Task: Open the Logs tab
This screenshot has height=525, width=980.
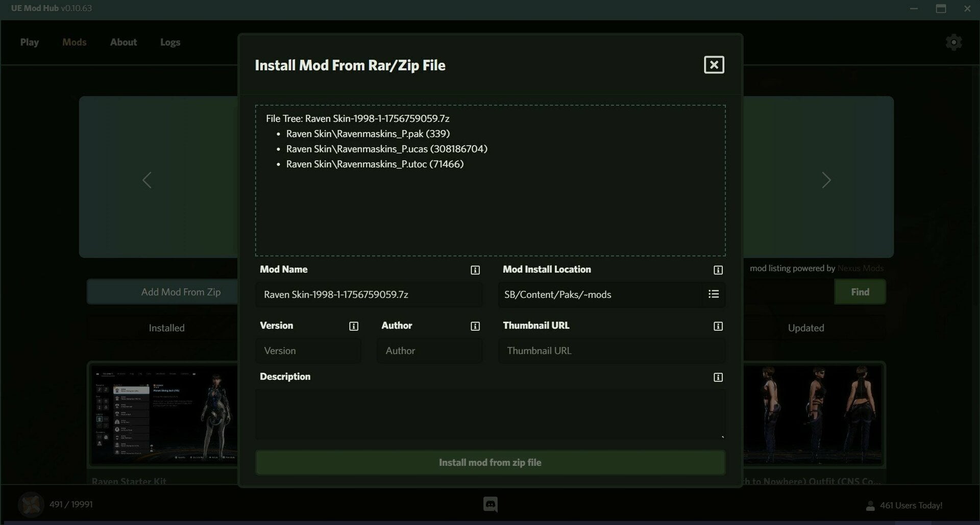Action: [170, 42]
